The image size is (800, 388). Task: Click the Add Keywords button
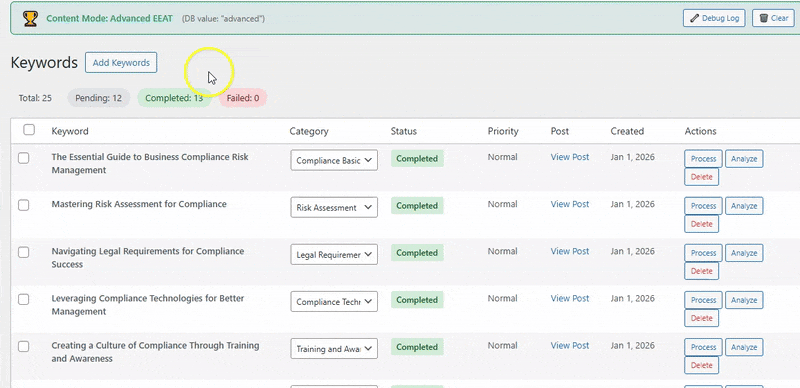(x=121, y=62)
